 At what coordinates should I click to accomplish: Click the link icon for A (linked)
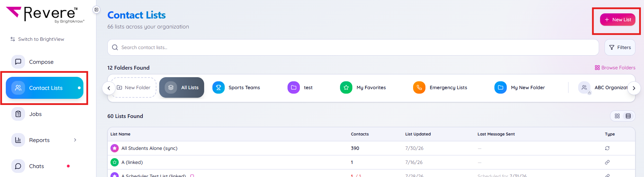[607, 162]
